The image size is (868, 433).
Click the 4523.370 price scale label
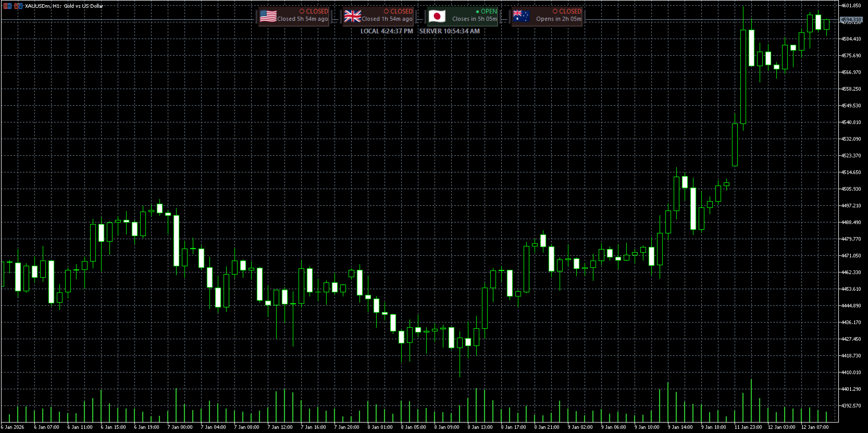click(851, 156)
